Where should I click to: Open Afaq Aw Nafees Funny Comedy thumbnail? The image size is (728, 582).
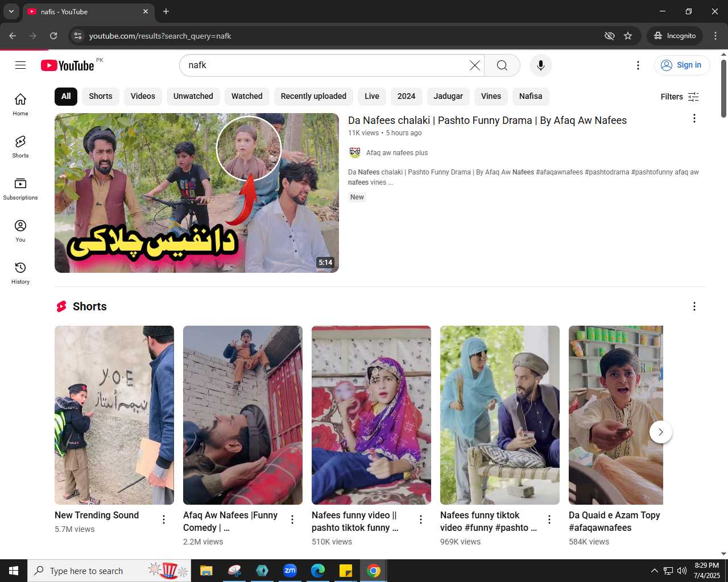tap(243, 415)
